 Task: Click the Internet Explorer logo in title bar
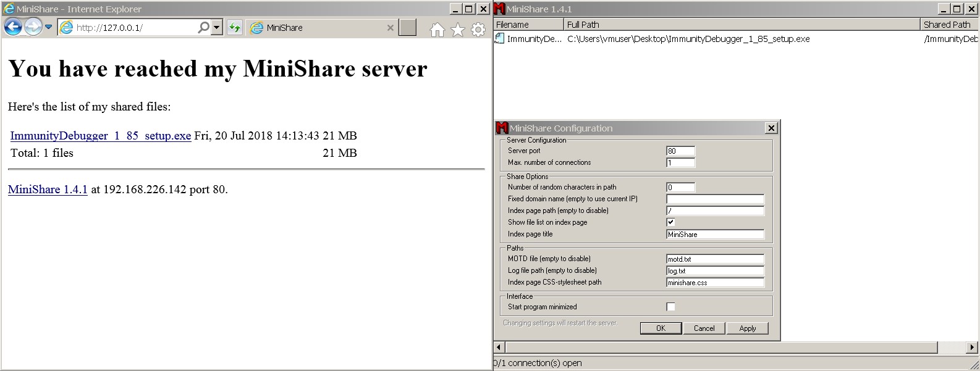(x=9, y=9)
